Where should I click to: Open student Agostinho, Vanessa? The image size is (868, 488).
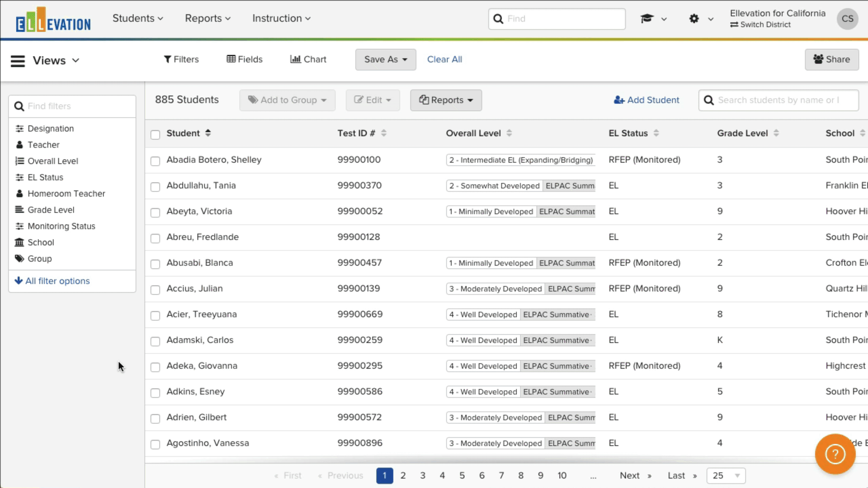(x=208, y=443)
